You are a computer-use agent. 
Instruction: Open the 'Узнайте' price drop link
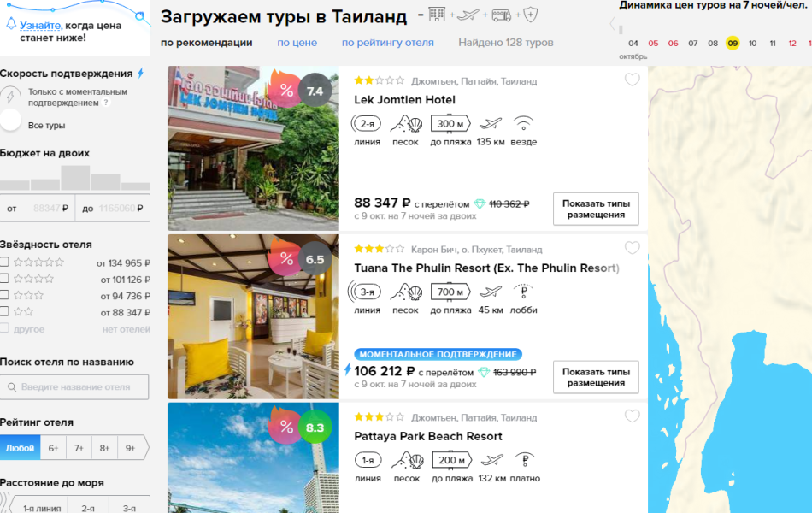coord(40,26)
